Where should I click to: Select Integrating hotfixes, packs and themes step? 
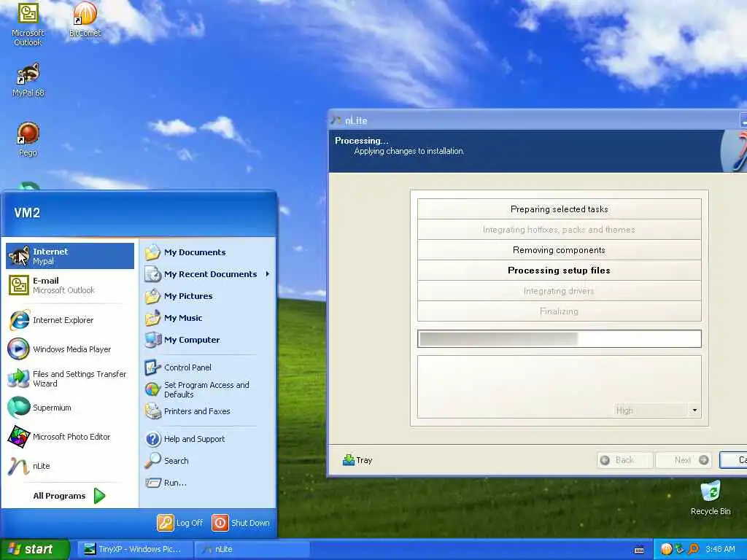click(x=560, y=230)
